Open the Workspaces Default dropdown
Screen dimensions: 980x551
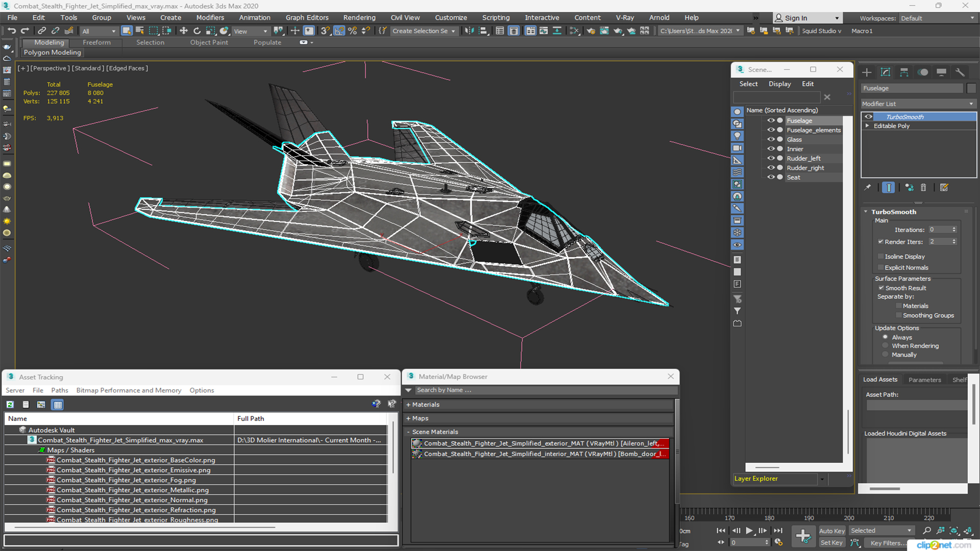click(938, 18)
